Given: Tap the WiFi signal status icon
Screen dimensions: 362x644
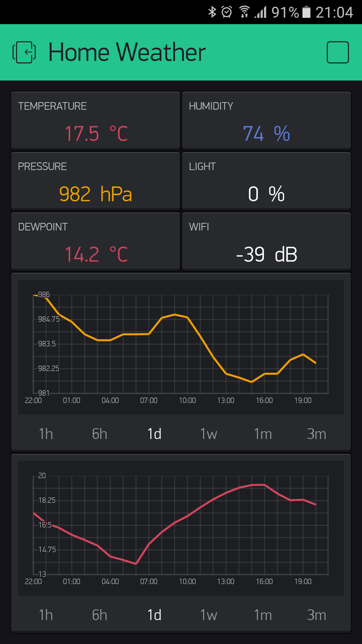Looking at the screenshot, I should [244, 12].
